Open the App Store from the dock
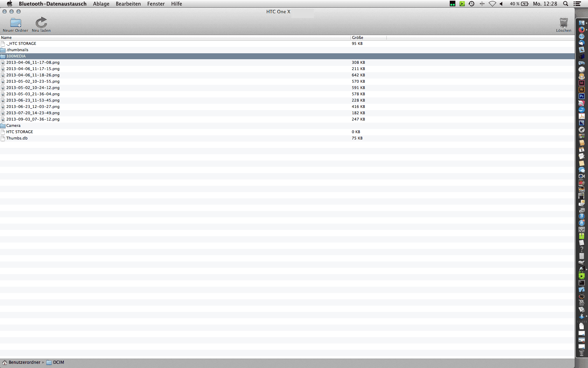The height and width of the screenshot is (368, 588). pyautogui.click(x=581, y=223)
